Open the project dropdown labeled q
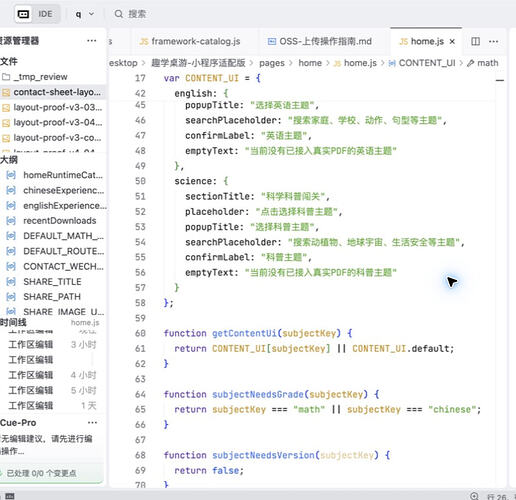 tap(84, 14)
